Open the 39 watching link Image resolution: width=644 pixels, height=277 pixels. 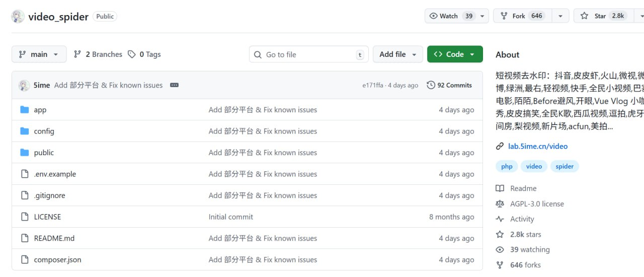[530, 249]
